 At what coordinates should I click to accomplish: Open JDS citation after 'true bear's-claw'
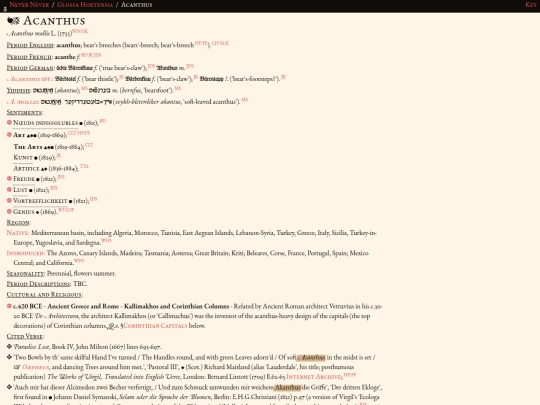click(151, 66)
